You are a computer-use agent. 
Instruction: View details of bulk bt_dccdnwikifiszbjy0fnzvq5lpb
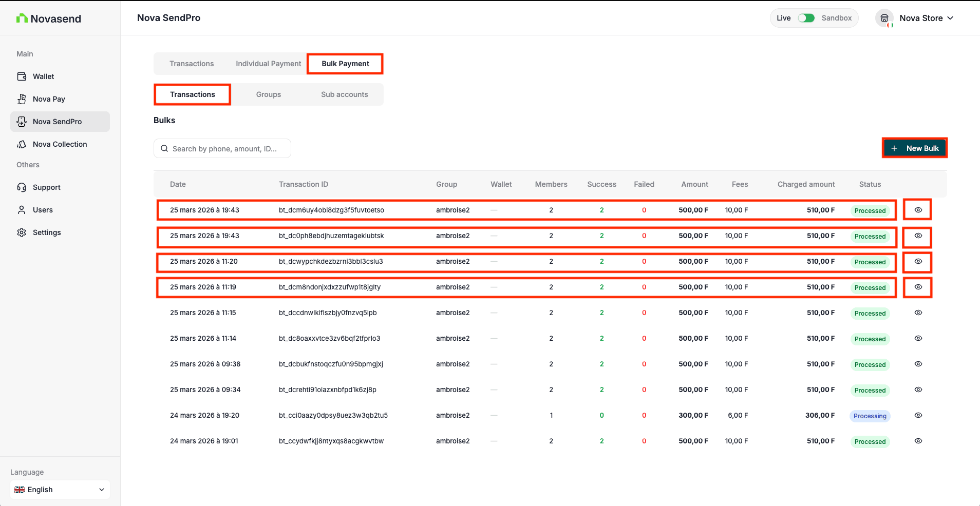click(x=918, y=313)
